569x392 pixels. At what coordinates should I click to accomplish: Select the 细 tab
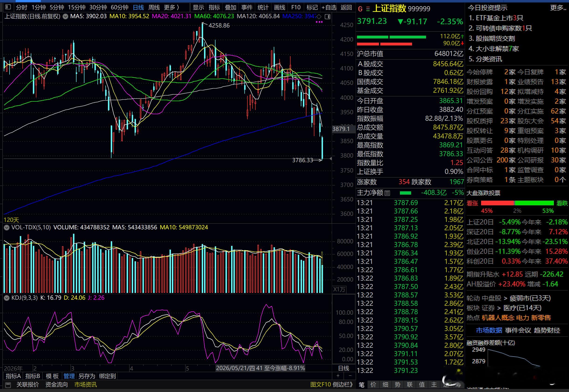(385, 385)
